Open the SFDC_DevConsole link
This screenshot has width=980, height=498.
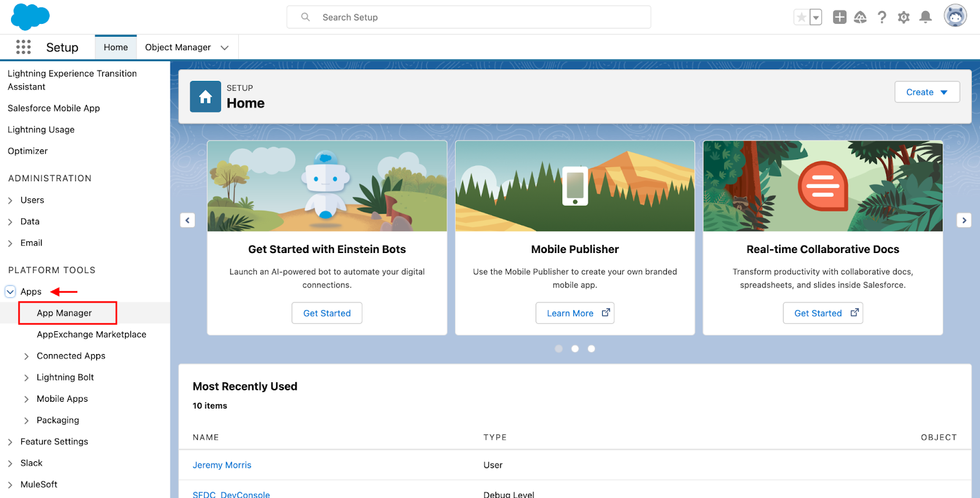[x=232, y=494]
